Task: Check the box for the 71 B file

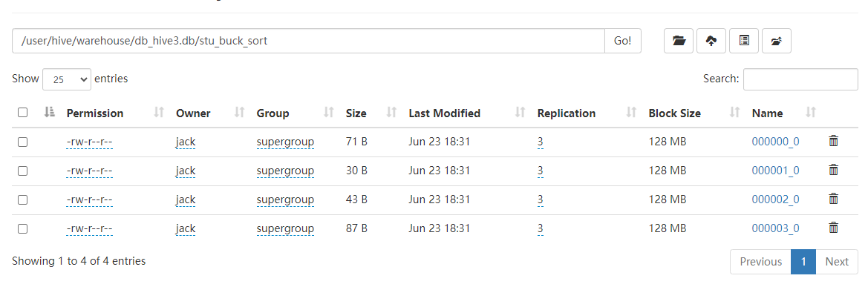Action: point(23,142)
